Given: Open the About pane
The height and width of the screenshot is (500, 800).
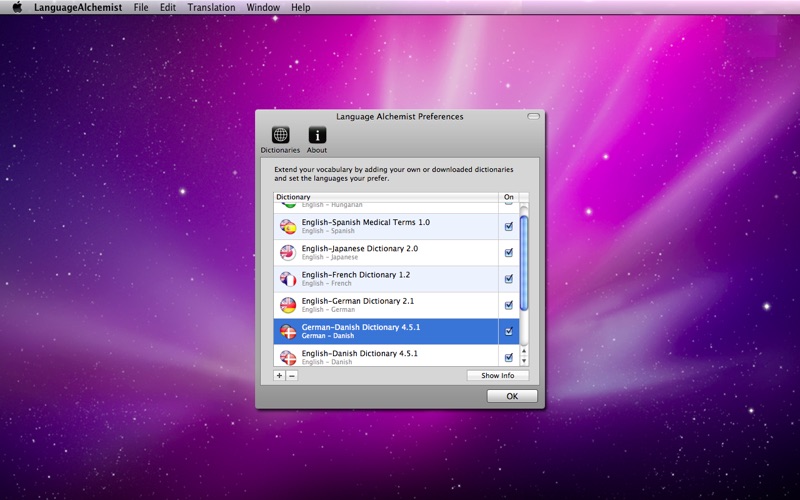Looking at the screenshot, I should tap(317, 140).
